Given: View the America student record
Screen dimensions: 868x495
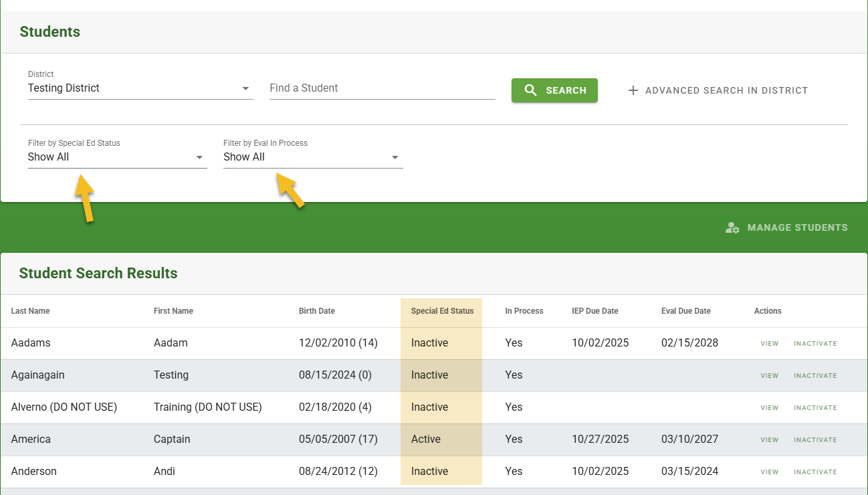Looking at the screenshot, I should (x=769, y=440).
